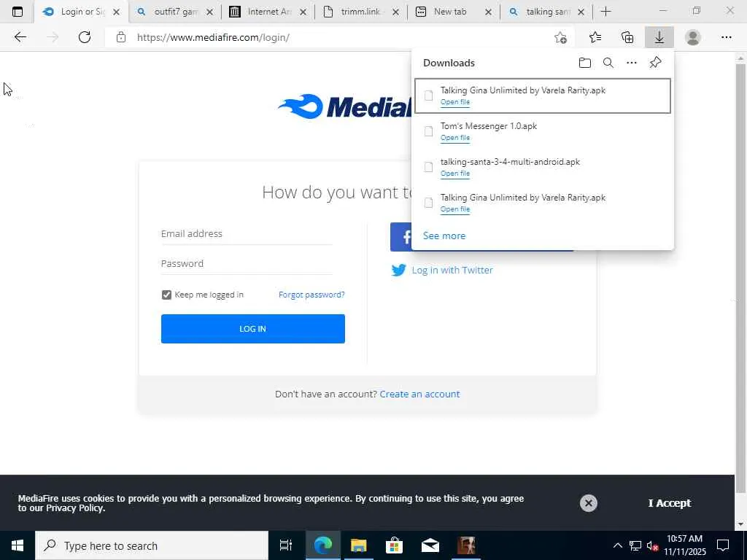This screenshot has height=560, width=747.
Task: Open the Windows Start menu
Action: pos(18,545)
